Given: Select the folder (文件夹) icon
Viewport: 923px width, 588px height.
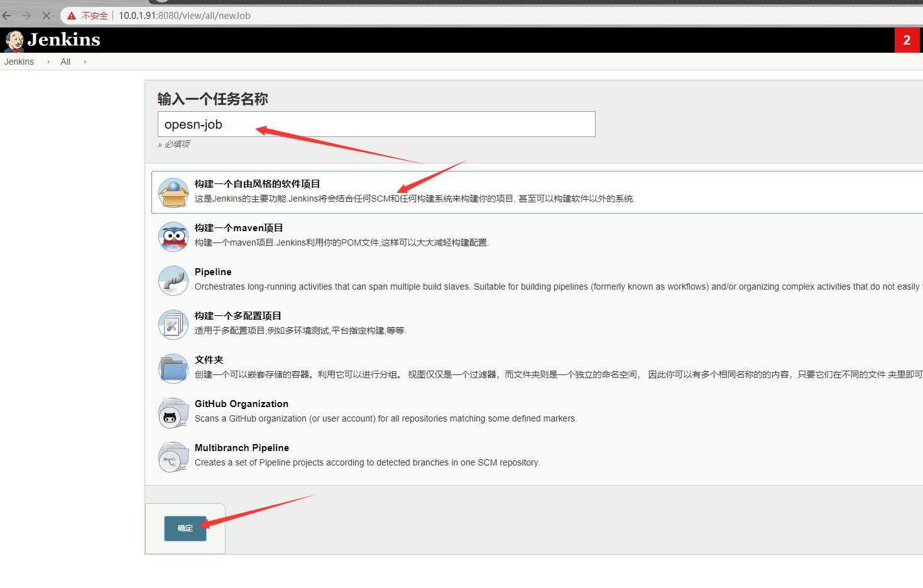Looking at the screenshot, I should click(173, 368).
